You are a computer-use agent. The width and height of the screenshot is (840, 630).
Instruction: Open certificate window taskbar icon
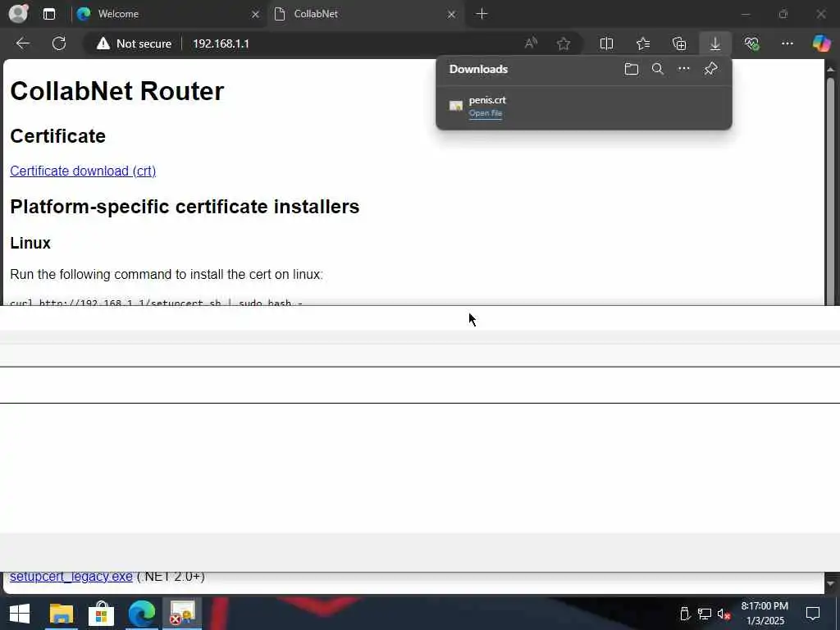coord(182,614)
